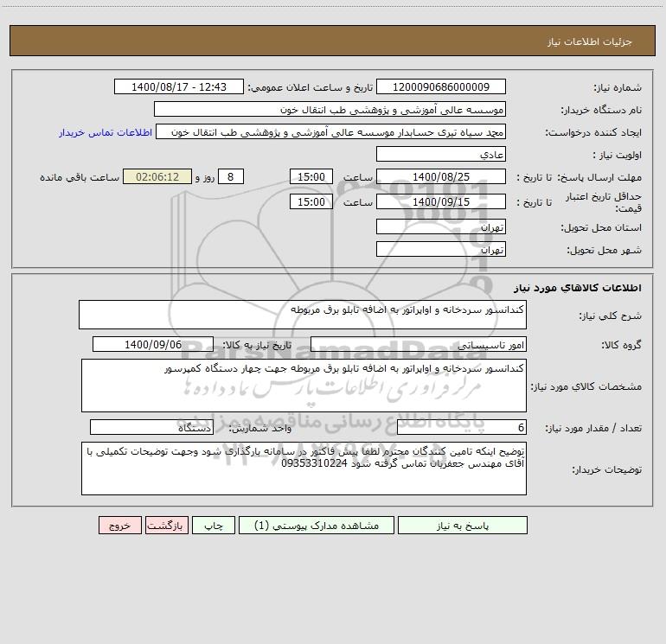Click announcement date field 1400/08/17 - 12:43
This screenshot has height=644, width=666.
(x=179, y=87)
